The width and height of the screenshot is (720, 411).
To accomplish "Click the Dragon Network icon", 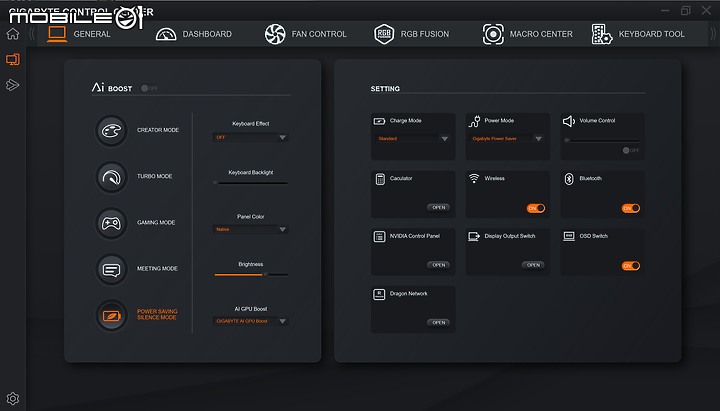I will pos(379,294).
